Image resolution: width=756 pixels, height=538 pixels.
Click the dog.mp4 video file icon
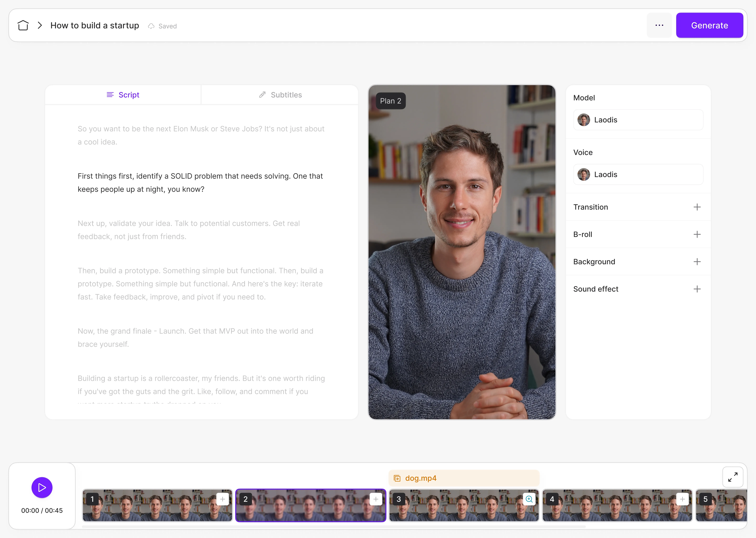pos(397,478)
